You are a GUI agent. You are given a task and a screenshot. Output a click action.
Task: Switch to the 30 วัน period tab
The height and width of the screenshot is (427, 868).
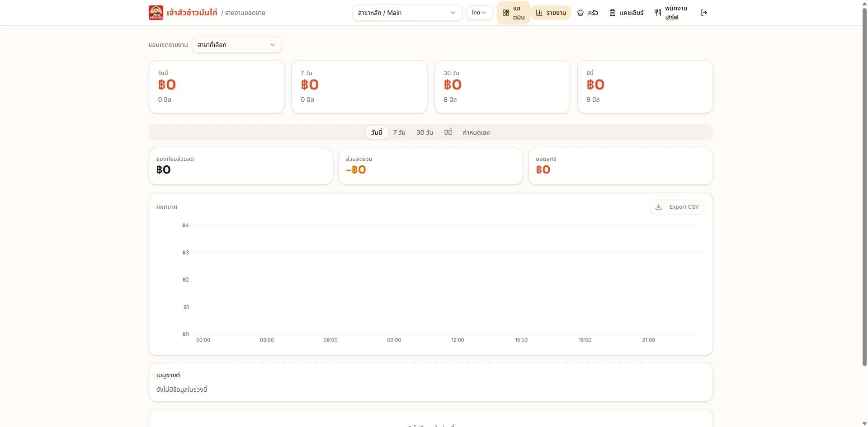(425, 132)
